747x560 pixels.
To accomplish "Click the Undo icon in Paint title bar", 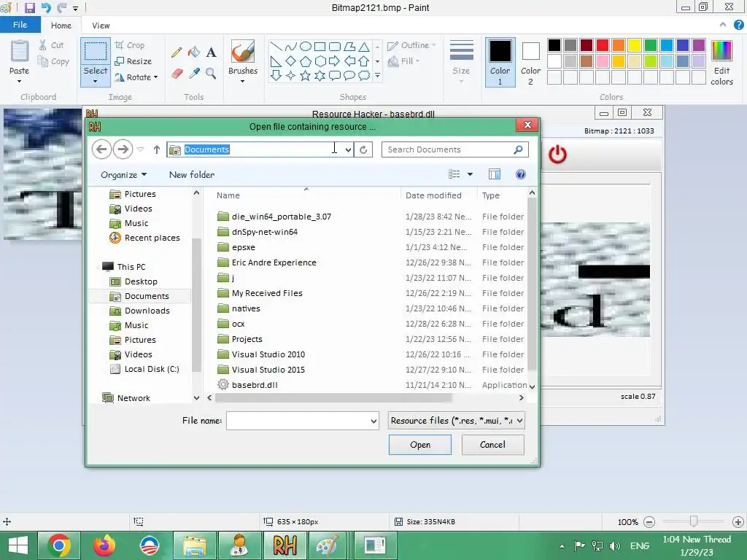I will point(46,7).
